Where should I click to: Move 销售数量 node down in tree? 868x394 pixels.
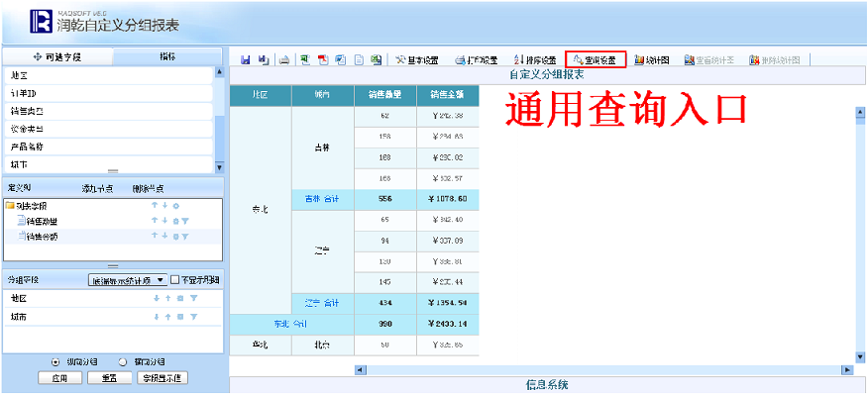click(164, 221)
